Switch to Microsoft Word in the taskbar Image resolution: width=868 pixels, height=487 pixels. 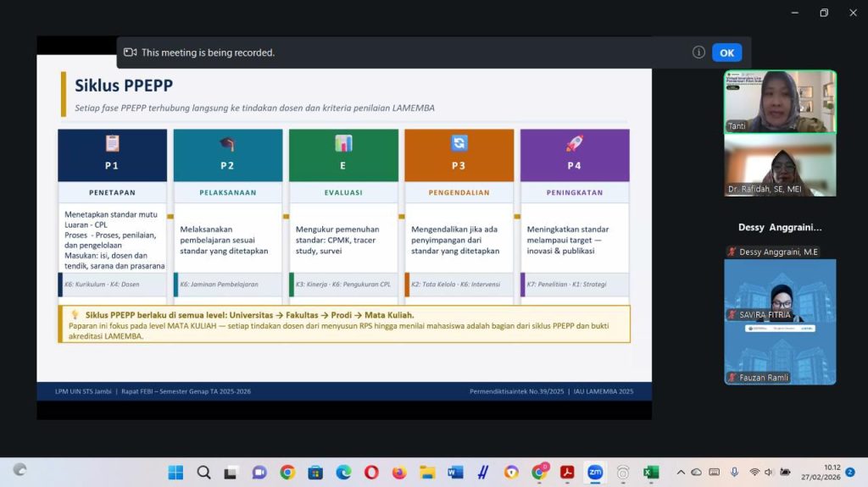click(x=455, y=472)
